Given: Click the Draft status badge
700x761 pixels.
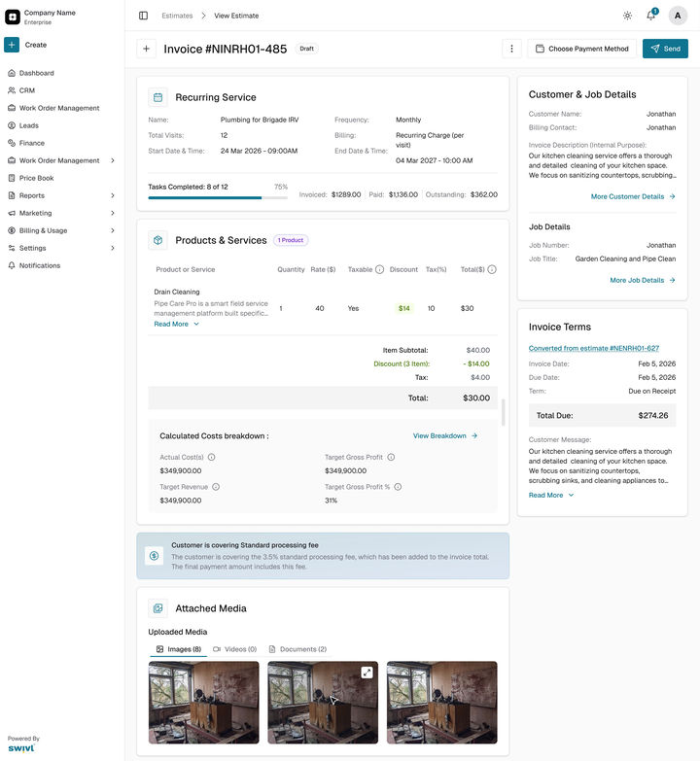Looking at the screenshot, I should point(307,49).
